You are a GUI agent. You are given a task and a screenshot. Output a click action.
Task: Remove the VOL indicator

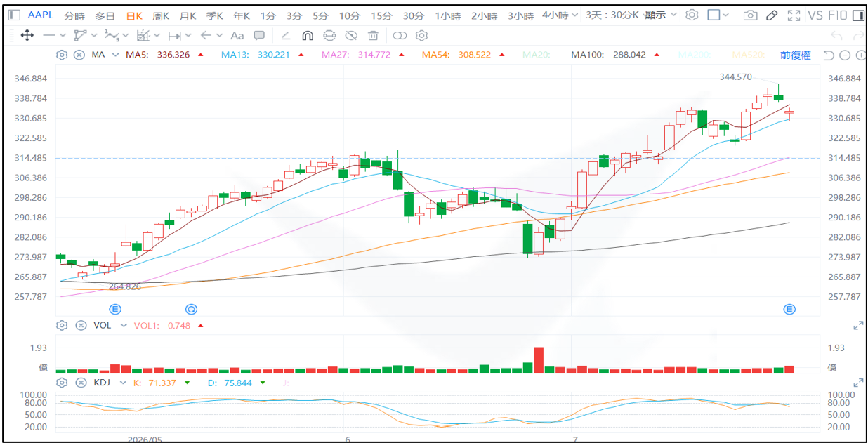[81, 326]
